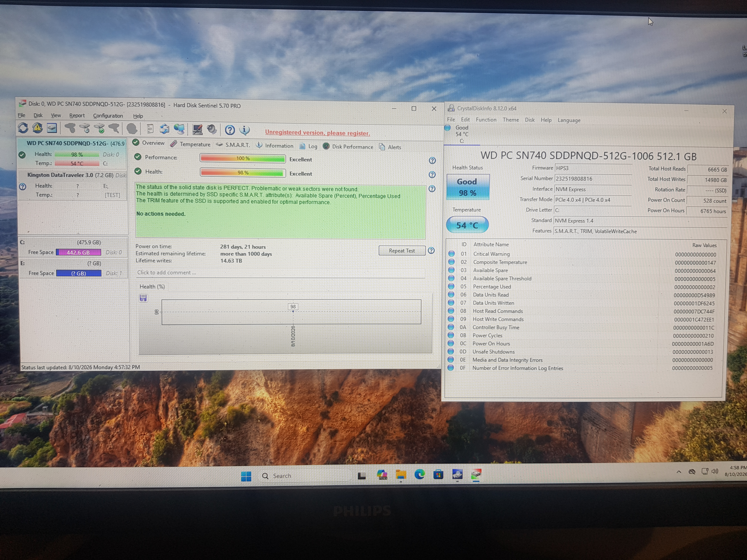Click the greyed disk-with-clock test icon
This screenshot has height=560, width=747.
point(84,128)
